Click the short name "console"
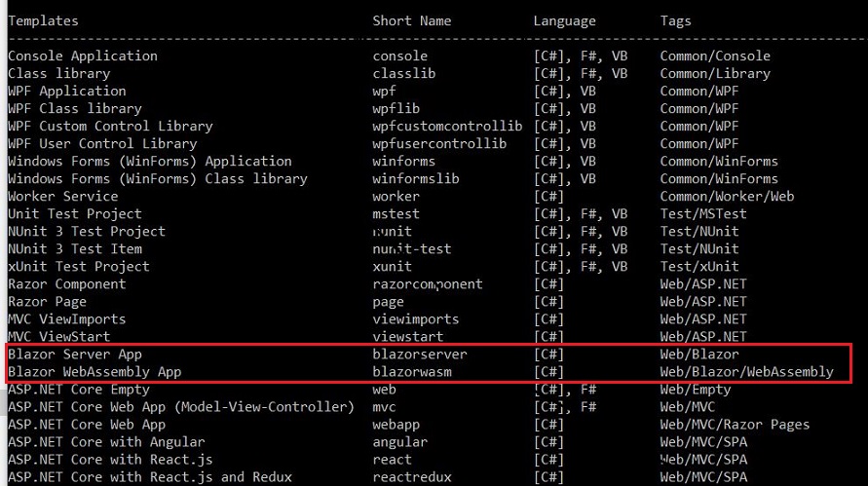The image size is (868, 486). point(399,56)
